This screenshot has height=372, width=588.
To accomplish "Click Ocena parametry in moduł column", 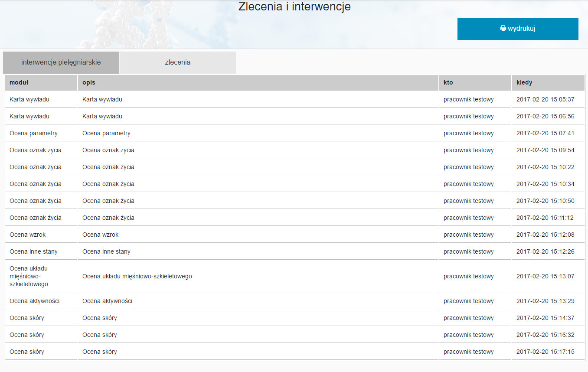I will coord(33,133).
